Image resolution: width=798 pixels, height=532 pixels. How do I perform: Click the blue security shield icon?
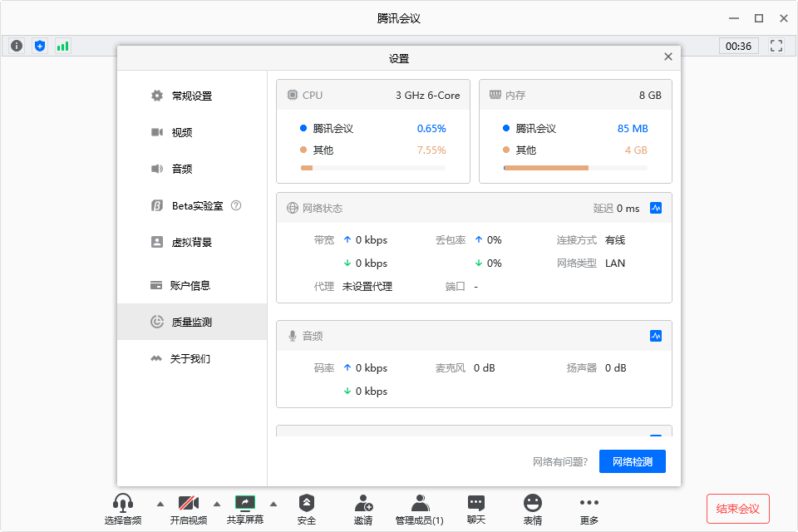(40, 46)
